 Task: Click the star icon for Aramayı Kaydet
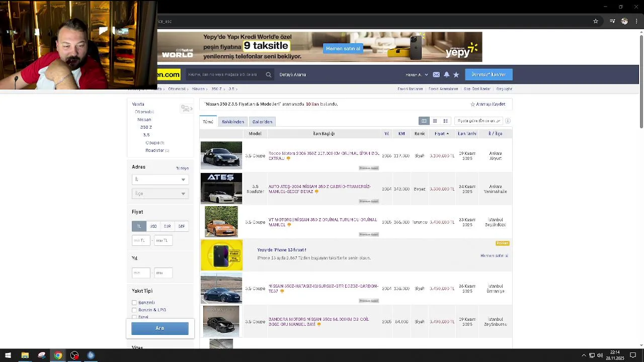point(472,104)
